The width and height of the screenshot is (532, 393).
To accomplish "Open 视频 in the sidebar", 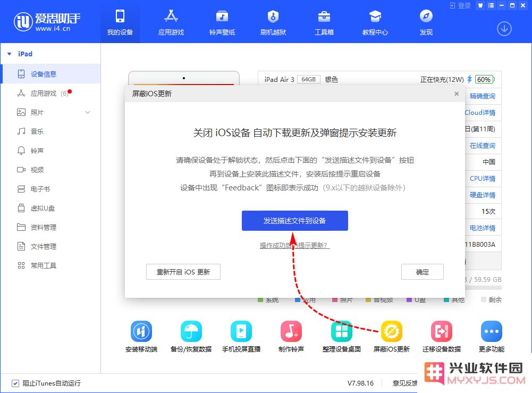I will click(51, 170).
